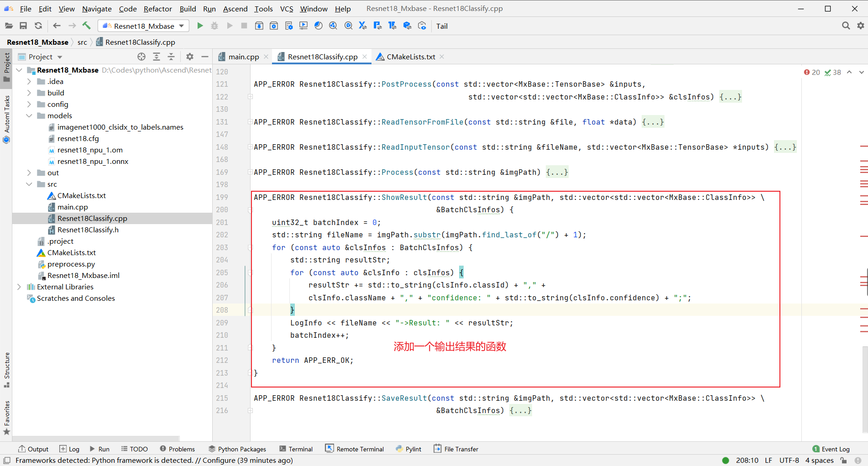Go to the previous highlighted error arrow
Screen dimensions: 868x466
click(x=849, y=72)
